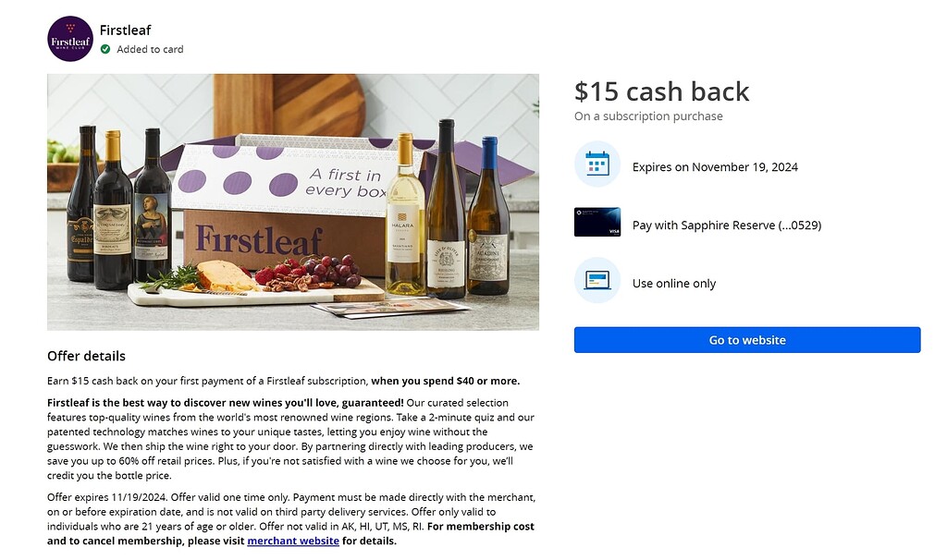Click the Offer details heading
The width and height of the screenshot is (947, 560).
pyautogui.click(x=86, y=356)
